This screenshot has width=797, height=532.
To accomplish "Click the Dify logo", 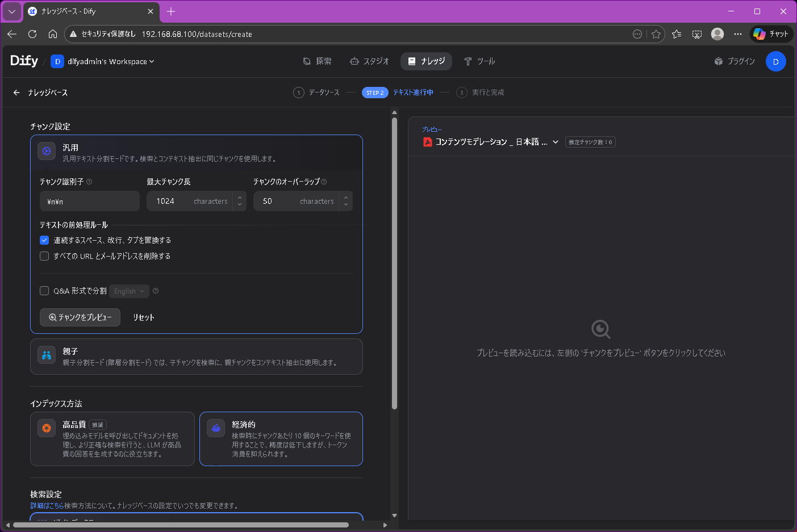I will (22, 61).
